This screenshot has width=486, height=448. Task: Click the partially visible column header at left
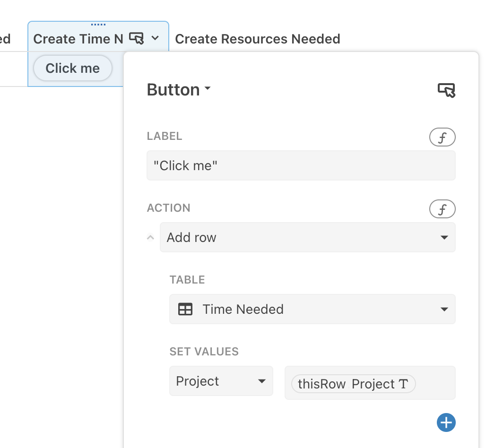click(5, 39)
